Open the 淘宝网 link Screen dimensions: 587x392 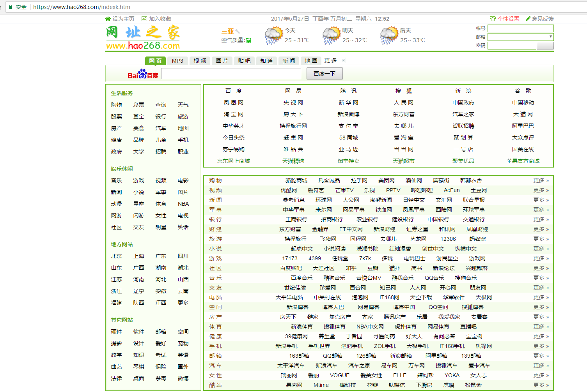tap(234, 114)
